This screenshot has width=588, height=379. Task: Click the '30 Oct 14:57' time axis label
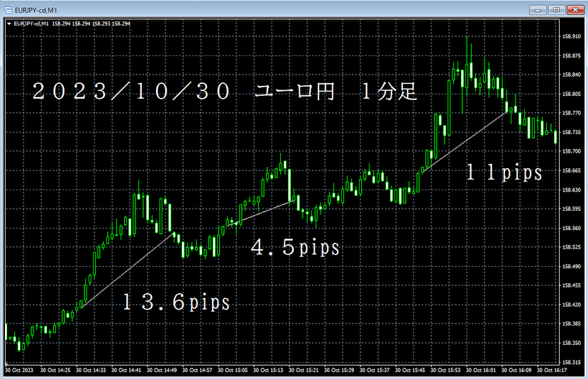[197, 370]
